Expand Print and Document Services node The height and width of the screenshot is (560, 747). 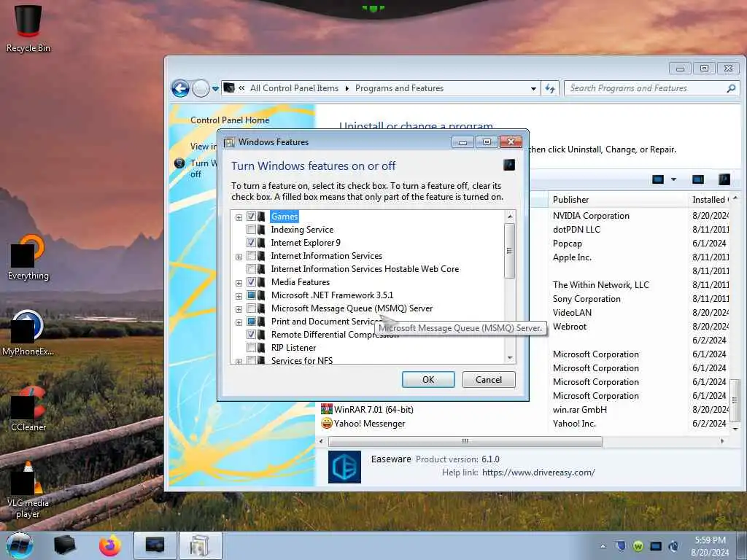[239, 322]
